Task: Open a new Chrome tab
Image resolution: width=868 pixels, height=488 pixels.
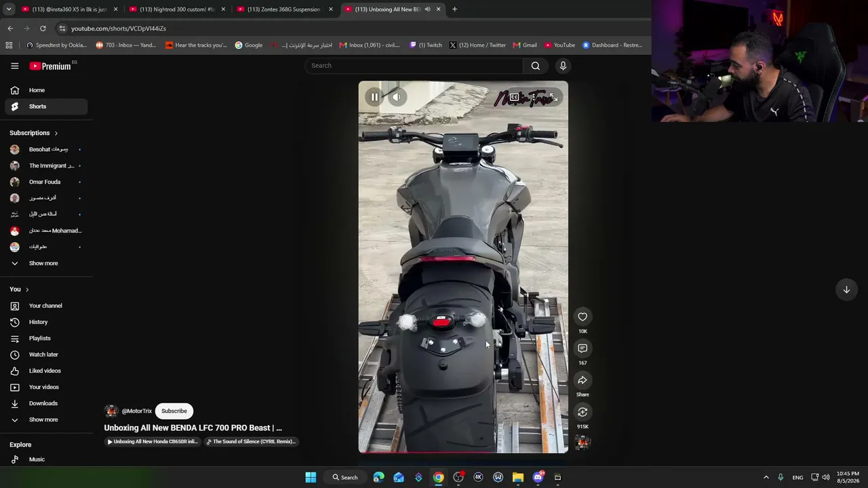Action: click(x=454, y=9)
